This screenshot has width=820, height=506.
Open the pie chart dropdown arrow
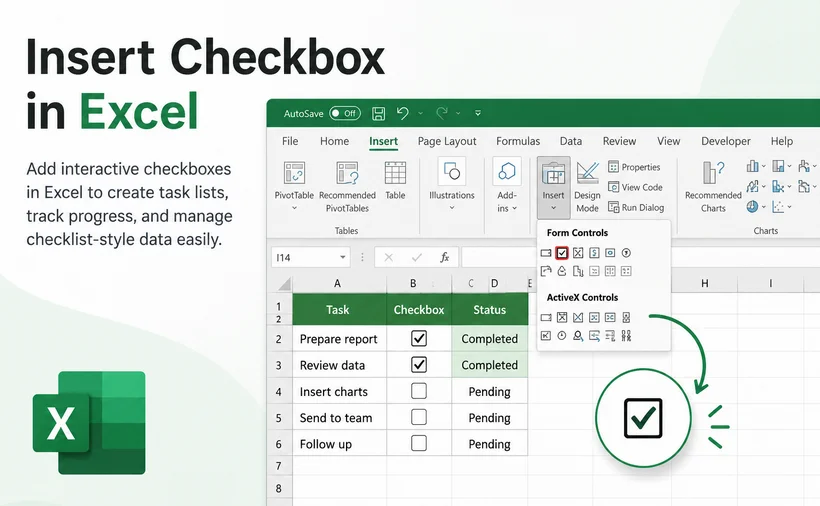pyautogui.click(x=764, y=207)
